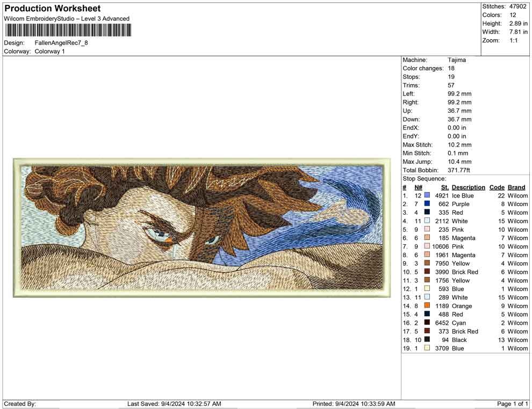The width and height of the screenshot is (532, 409).
Task: Click 'Last Saved: 9/4/2024 10:32:57 AM' text
Action: tap(174, 404)
